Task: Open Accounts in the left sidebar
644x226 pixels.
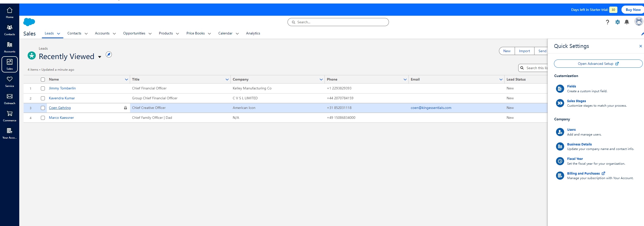Action: (10, 47)
